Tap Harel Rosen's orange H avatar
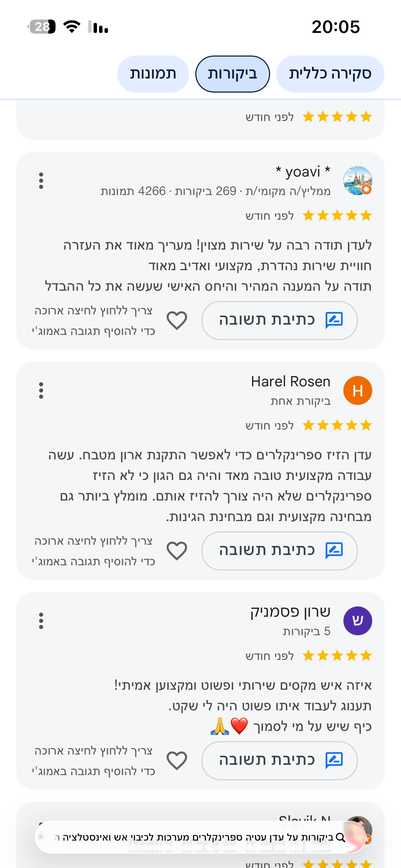Image resolution: width=401 pixels, height=868 pixels. [x=358, y=390]
